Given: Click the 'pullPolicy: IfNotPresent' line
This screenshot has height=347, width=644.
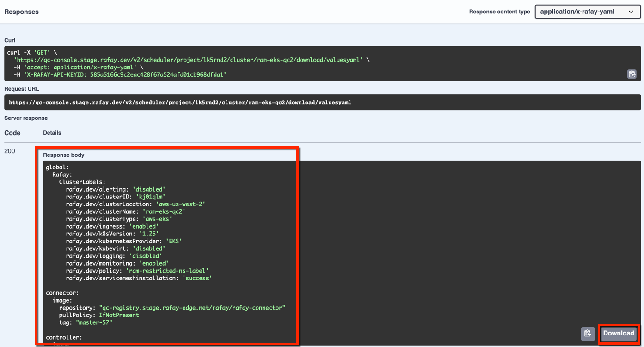Looking at the screenshot, I should pyautogui.click(x=99, y=316).
